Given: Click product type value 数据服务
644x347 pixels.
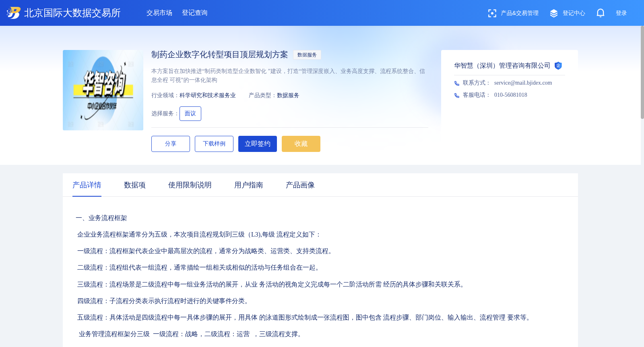Looking at the screenshot, I should pyautogui.click(x=288, y=96).
